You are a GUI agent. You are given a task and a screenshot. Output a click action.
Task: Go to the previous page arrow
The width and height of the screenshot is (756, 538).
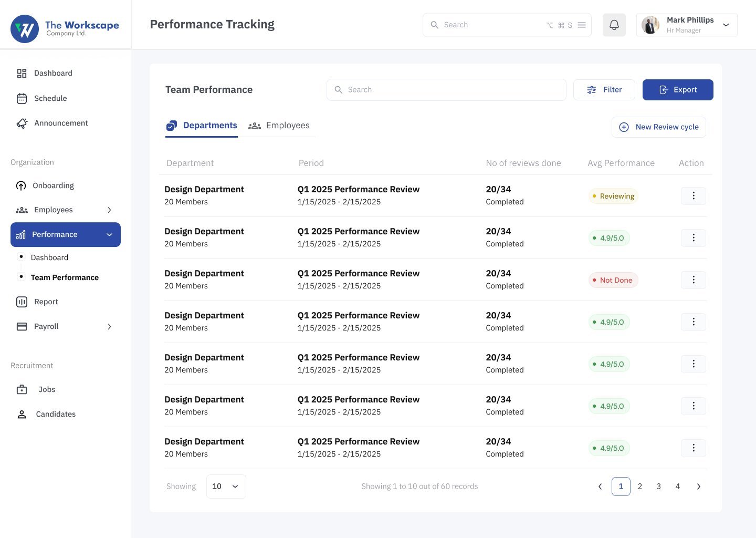click(x=600, y=487)
